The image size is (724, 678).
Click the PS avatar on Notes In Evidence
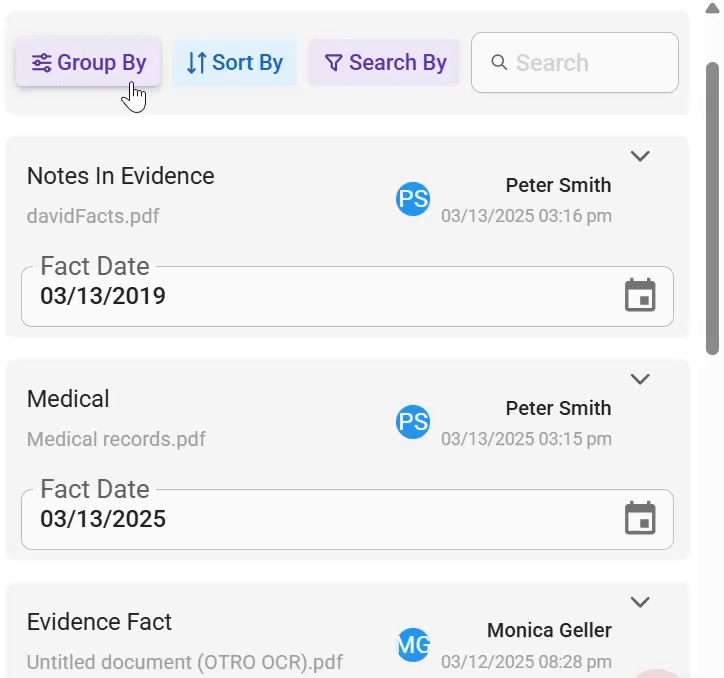(x=413, y=199)
